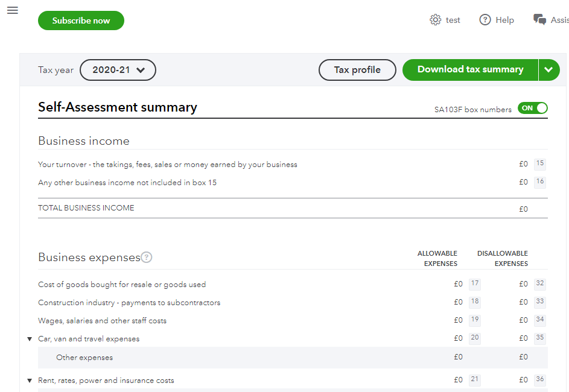Open the Assistant chat icon

click(540, 20)
